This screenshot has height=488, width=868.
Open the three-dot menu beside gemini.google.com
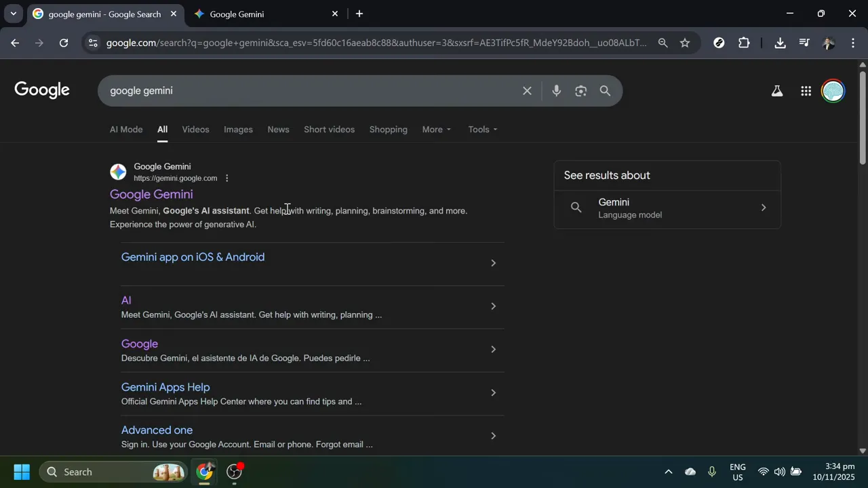(x=227, y=178)
